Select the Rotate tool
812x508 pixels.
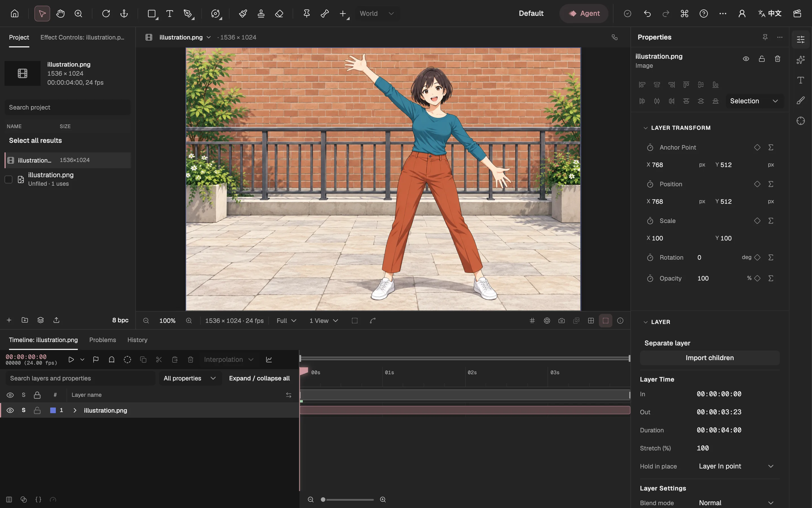106,14
